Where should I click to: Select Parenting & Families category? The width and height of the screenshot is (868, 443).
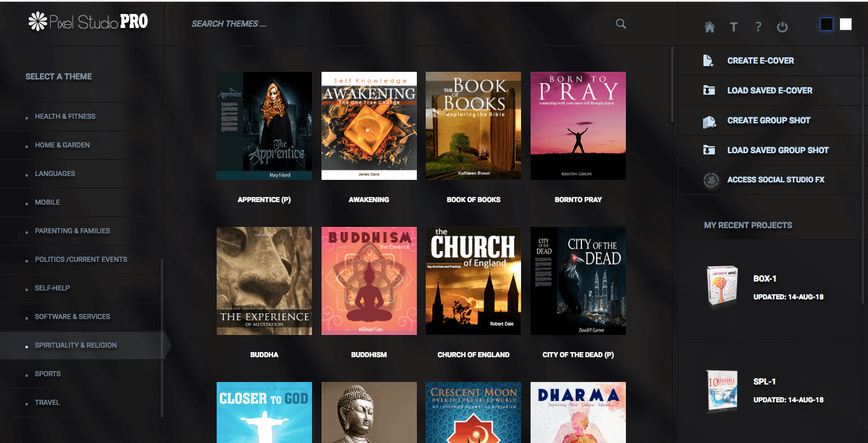[72, 231]
